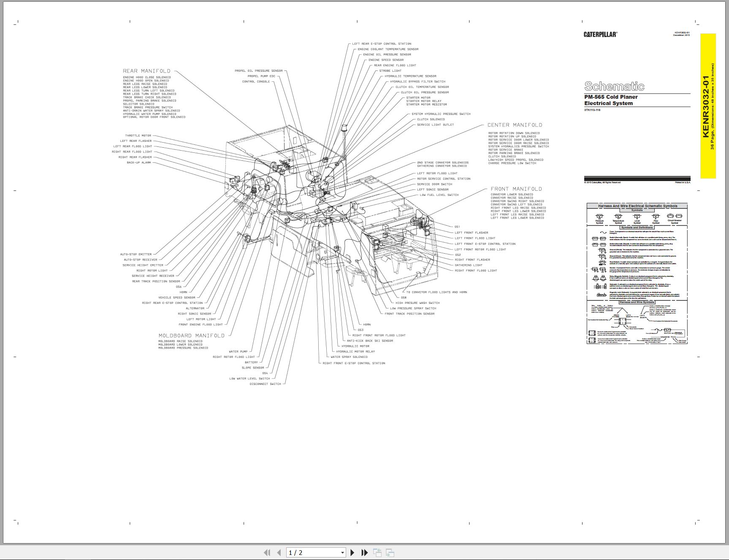Click the yellow KENR3032-01 label strip
The width and height of the screenshot is (729, 560).
708,106
